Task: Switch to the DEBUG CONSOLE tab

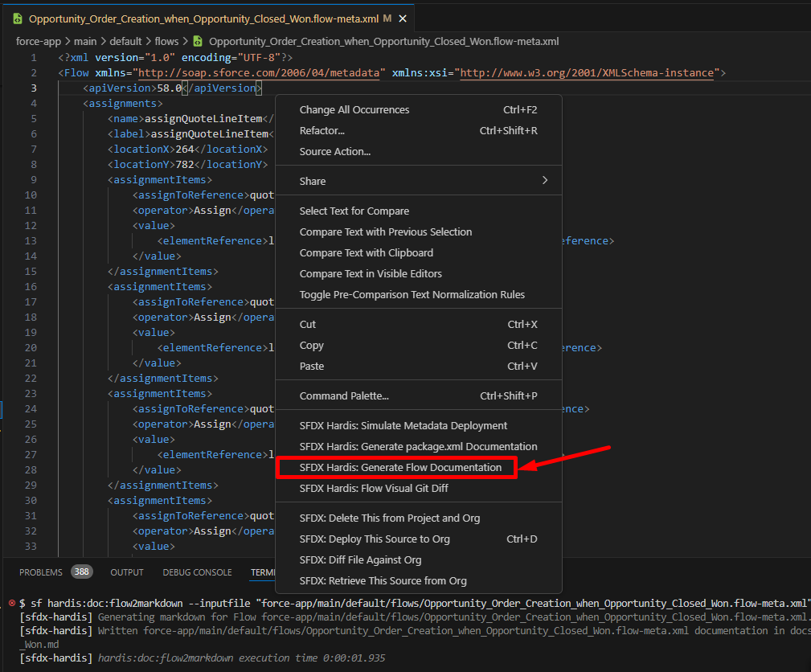Action: click(197, 572)
